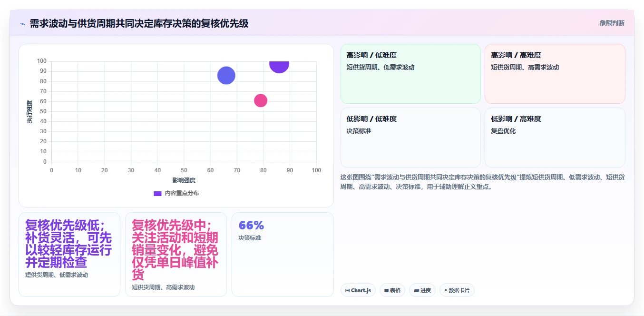Screen dimensions: 644x316
Task: Click the 66% value in the stat card
Action: tap(251, 226)
